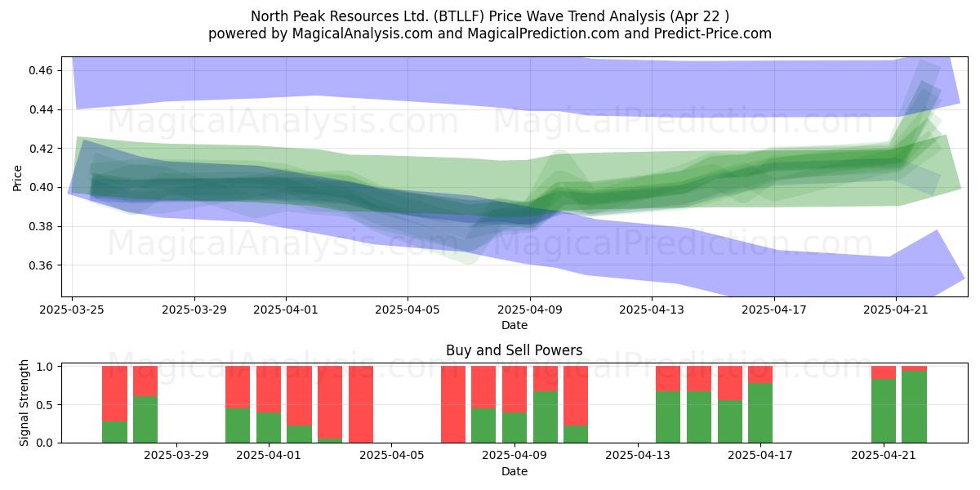Click the 2025-03-29 tick in Buy and Sell chart

coord(176,456)
